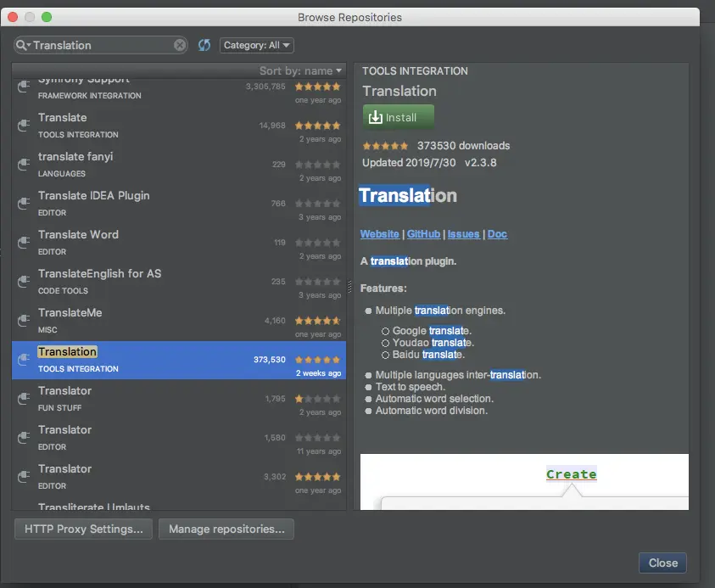Screen dimensions: 715x588
Task: Select Translator plugin updated 11 years ago
Action: click(179, 438)
